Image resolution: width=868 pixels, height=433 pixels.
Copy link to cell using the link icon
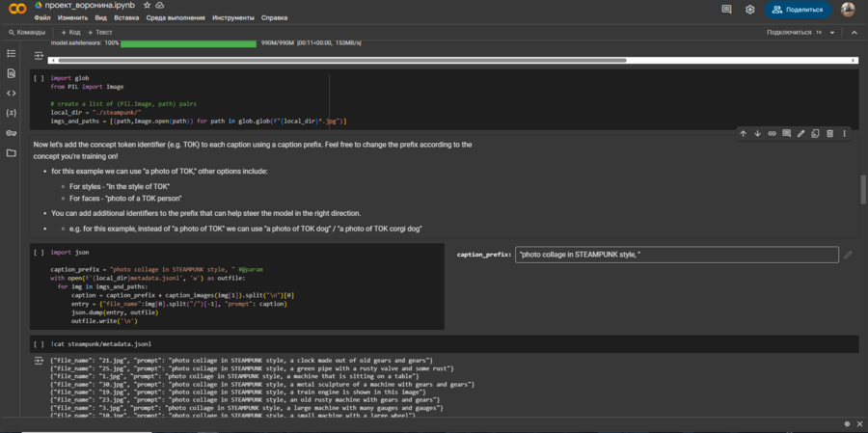(772, 133)
